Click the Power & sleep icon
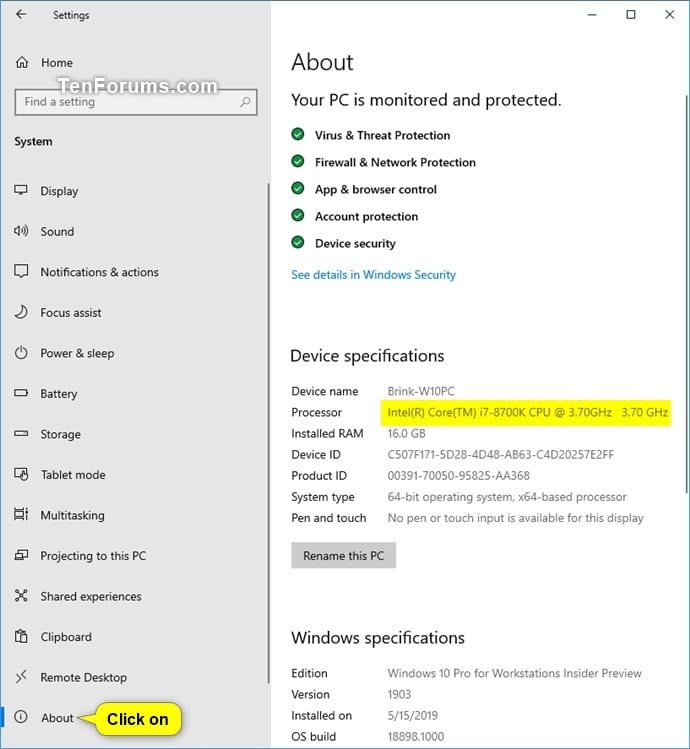 [x=21, y=353]
